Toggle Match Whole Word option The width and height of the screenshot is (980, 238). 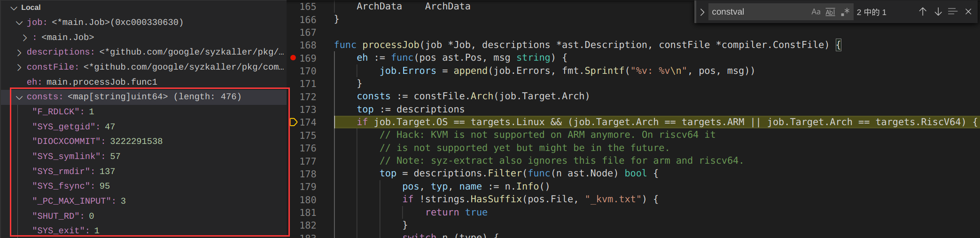click(x=830, y=12)
